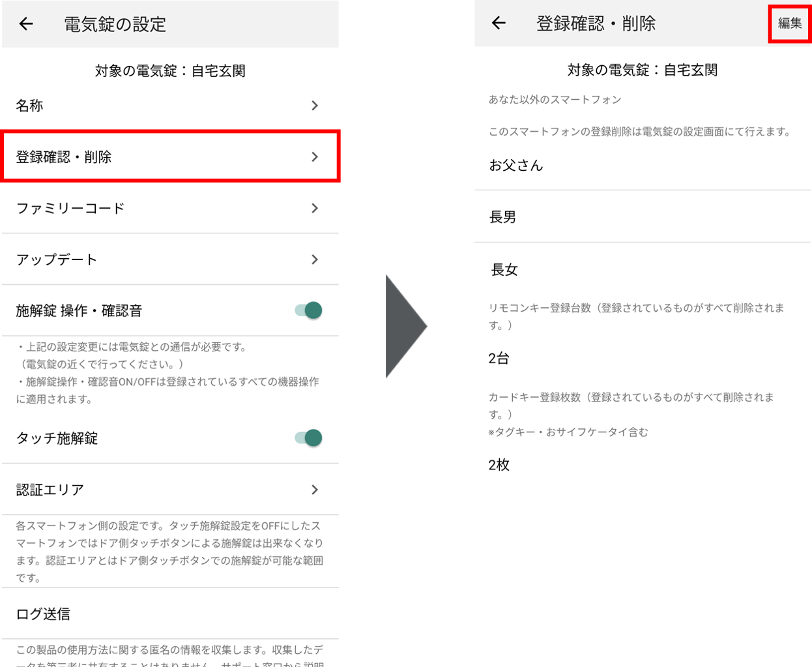Click the chevron next to ファミリーコード

coord(315,209)
